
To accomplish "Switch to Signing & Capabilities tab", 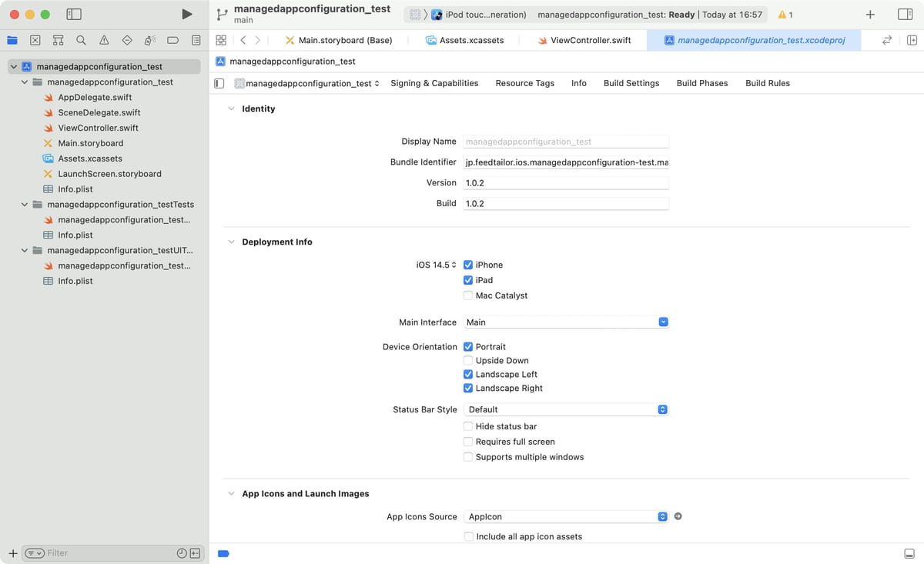I will pyautogui.click(x=434, y=83).
